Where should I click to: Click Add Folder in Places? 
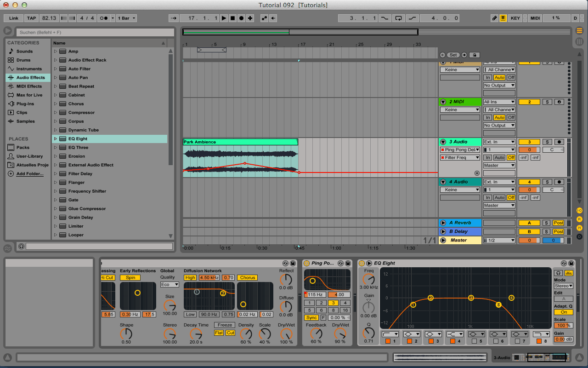(30, 174)
